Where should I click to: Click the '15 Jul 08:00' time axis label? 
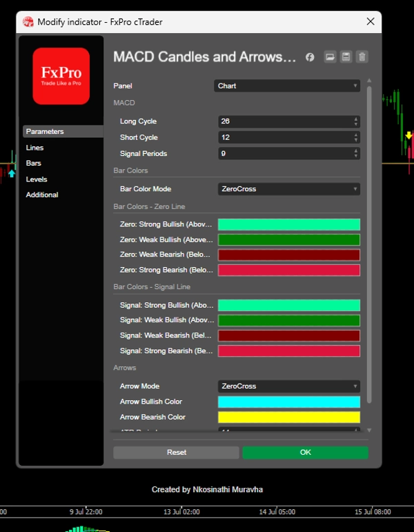pos(373,511)
